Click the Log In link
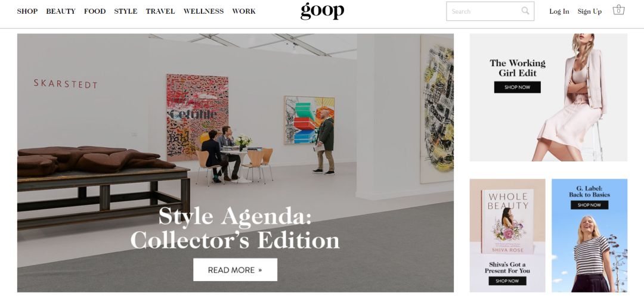Screen dimensions: 644x299 click(x=559, y=11)
